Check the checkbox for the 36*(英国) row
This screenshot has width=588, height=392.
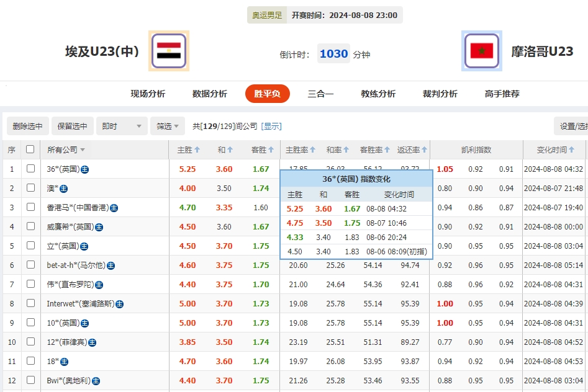30,169
